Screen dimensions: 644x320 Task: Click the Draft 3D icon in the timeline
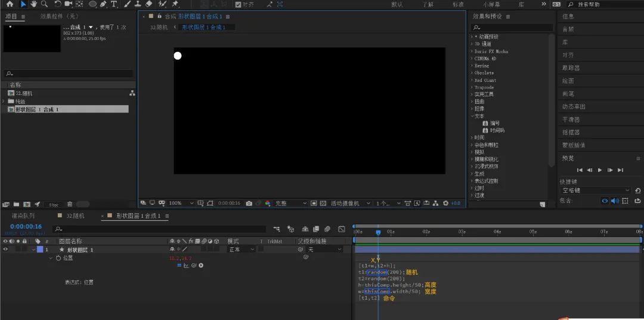(x=291, y=229)
